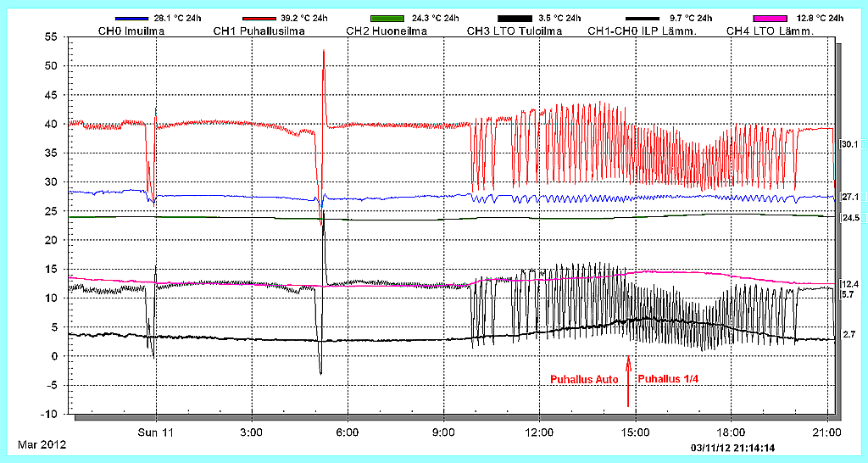Select the black 3.5 °C legend swatch
868x463 pixels.
[x=521, y=18]
